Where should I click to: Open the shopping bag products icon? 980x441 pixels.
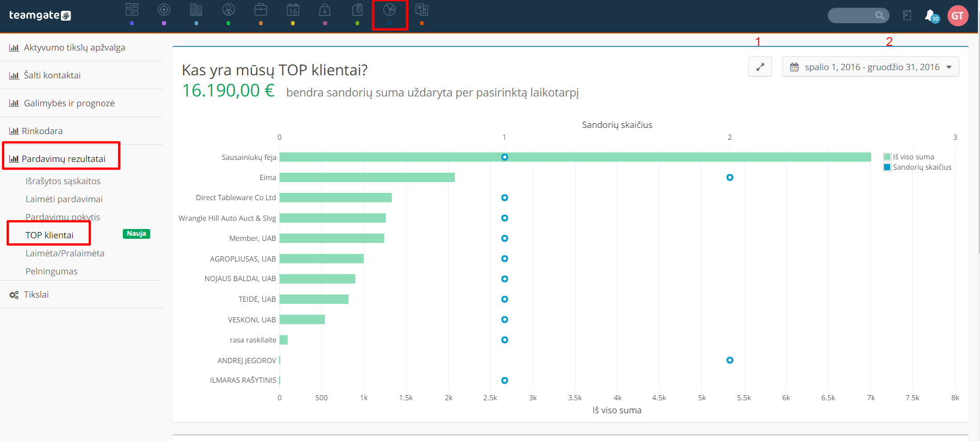[325, 10]
